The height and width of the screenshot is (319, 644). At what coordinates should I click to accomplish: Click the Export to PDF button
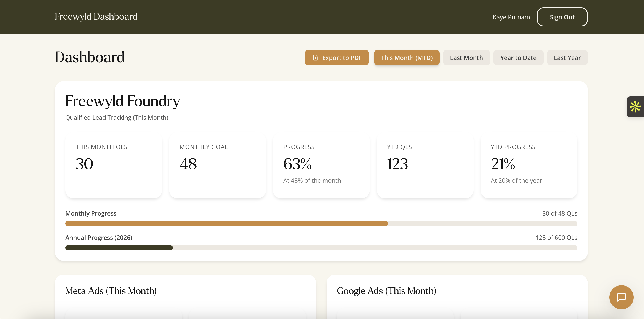tap(337, 58)
